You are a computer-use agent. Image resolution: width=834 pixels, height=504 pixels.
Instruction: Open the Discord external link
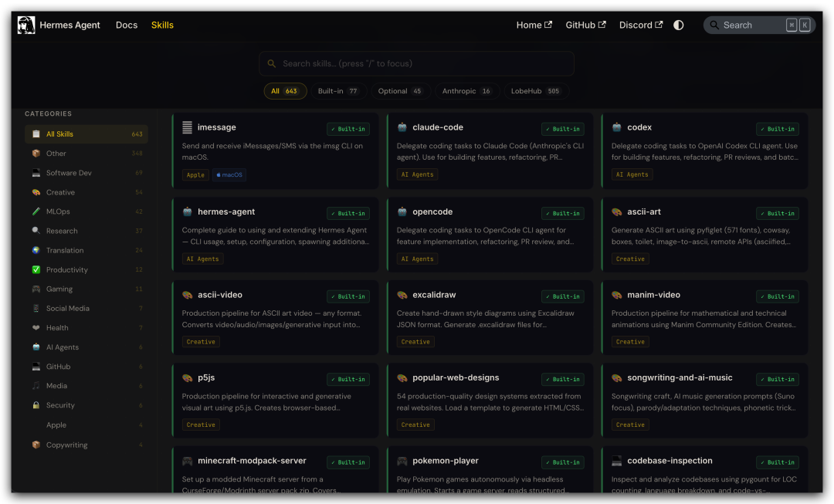point(640,25)
